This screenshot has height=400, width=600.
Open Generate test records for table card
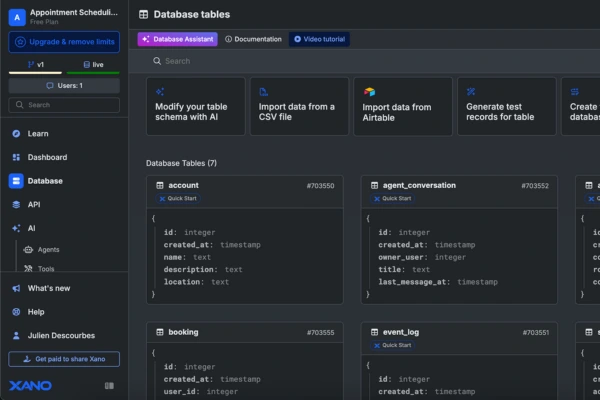pos(507,106)
